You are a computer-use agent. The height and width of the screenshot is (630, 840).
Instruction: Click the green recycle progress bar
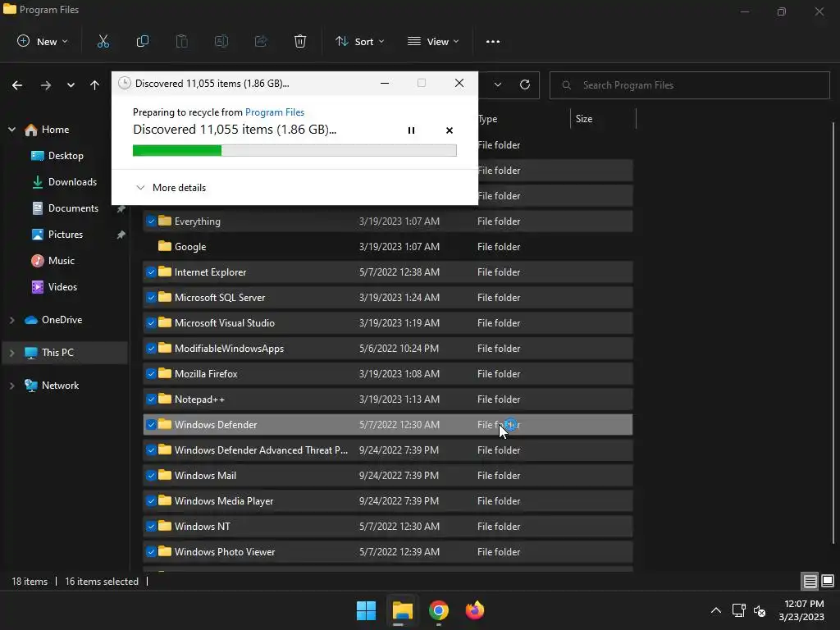click(x=294, y=151)
